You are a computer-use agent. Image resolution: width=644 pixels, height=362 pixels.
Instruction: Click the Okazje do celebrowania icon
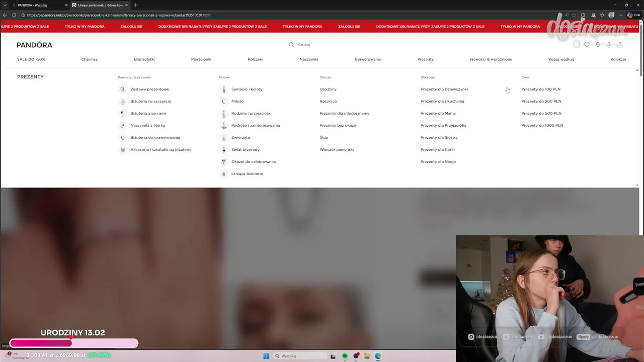click(224, 161)
